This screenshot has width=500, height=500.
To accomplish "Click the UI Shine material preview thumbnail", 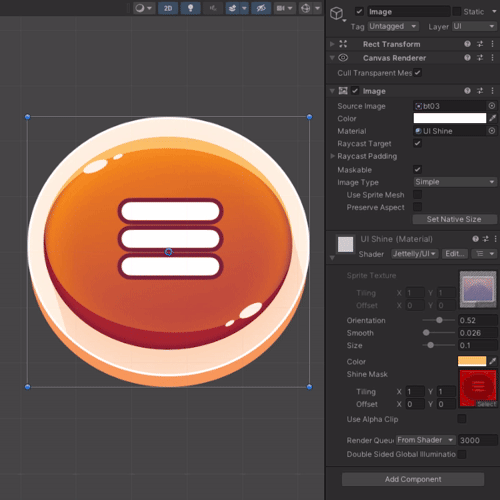I will 345,244.
